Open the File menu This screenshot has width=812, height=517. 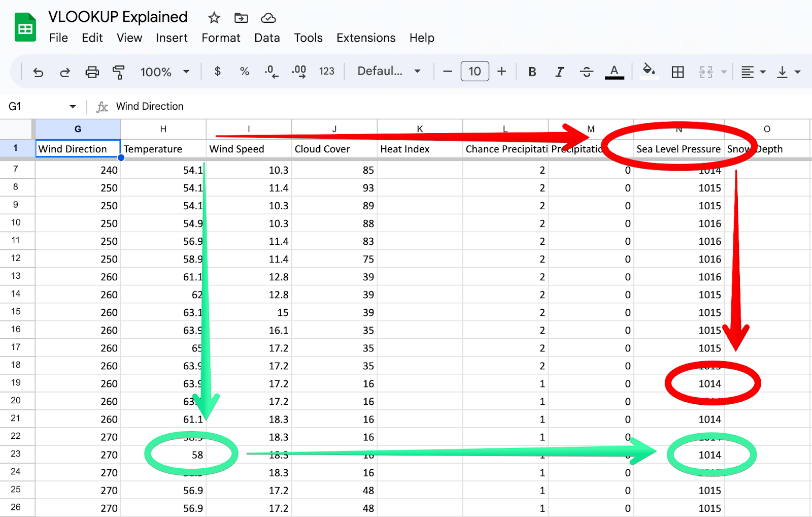(58, 38)
